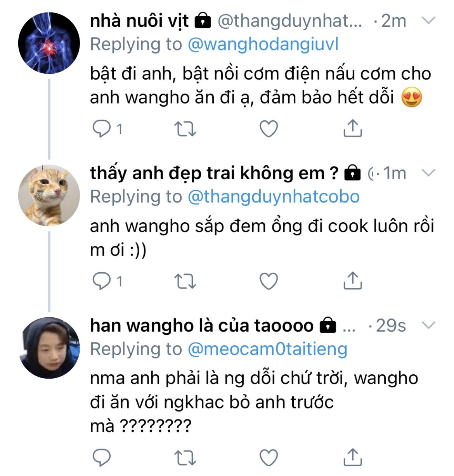Retweet the 'đi cook luôn rồi' tweet
This screenshot has height=476, width=454.
[185, 281]
